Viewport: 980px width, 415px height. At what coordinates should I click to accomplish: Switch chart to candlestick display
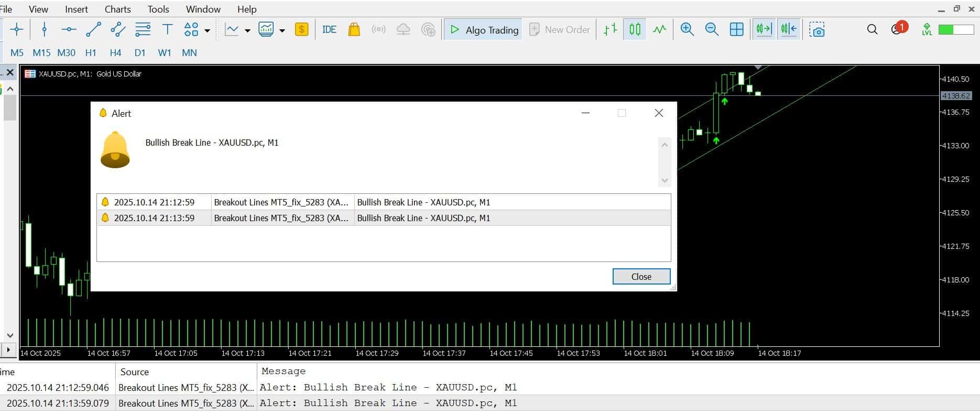coord(635,29)
